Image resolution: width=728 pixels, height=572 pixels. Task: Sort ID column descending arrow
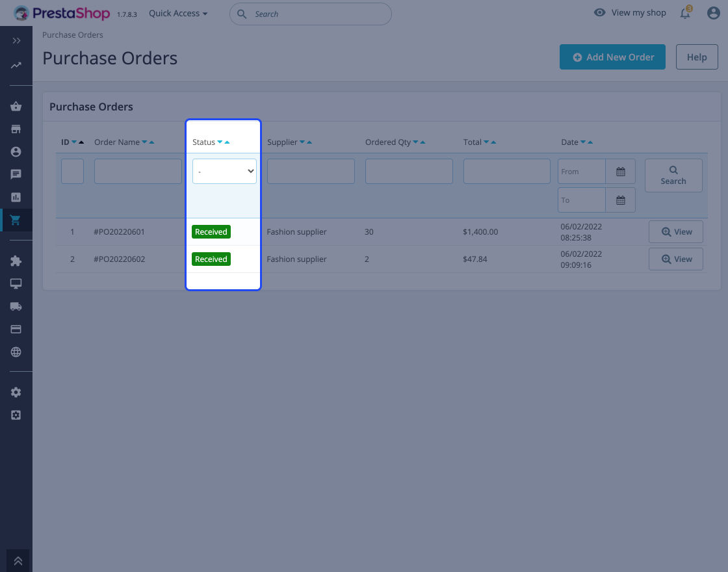click(74, 142)
